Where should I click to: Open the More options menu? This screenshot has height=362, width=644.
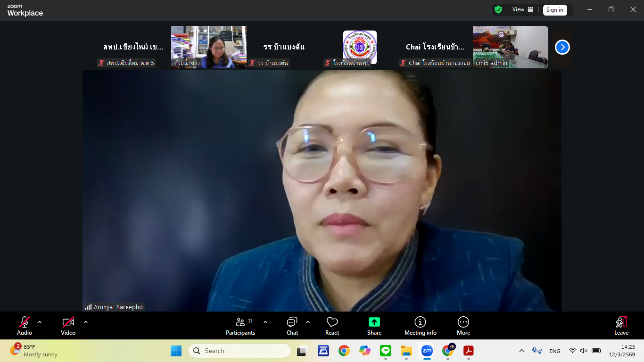click(x=463, y=326)
